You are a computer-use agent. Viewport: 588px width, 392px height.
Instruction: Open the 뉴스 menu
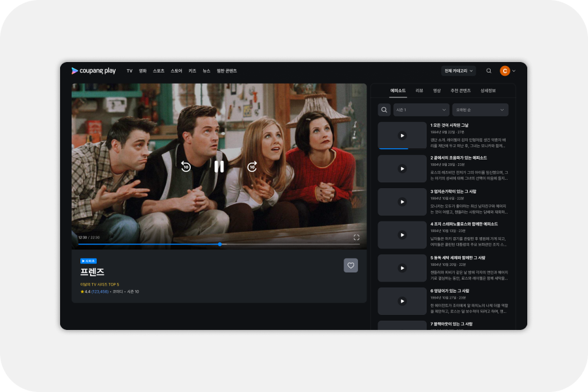tap(206, 71)
